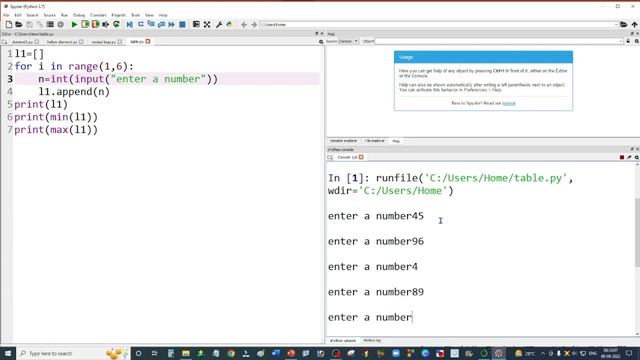Run selection or current line icon
Image resolution: width=640 pixels, height=360 pixels.
pos(106,24)
